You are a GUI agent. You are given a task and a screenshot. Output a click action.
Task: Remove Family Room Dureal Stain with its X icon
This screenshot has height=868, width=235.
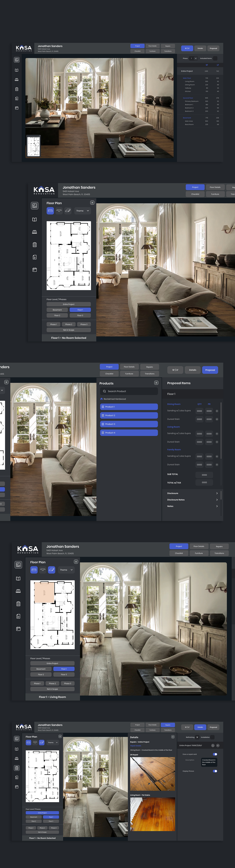(217, 465)
